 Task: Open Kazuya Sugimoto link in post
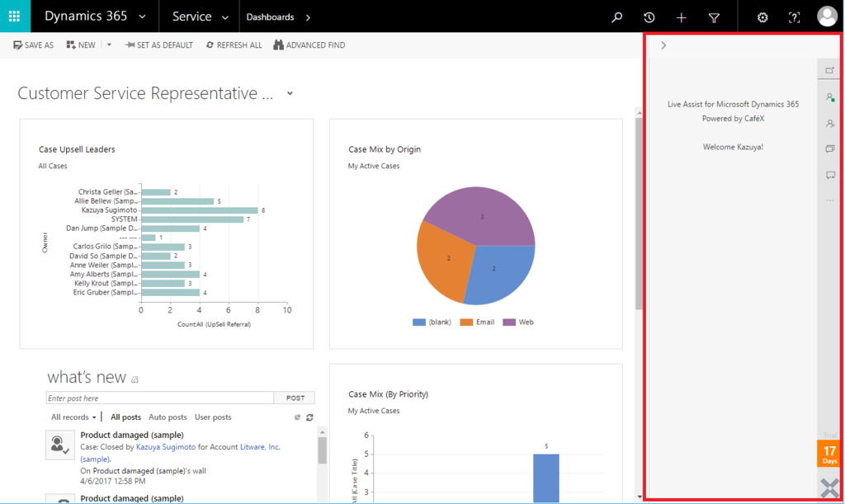point(166,447)
